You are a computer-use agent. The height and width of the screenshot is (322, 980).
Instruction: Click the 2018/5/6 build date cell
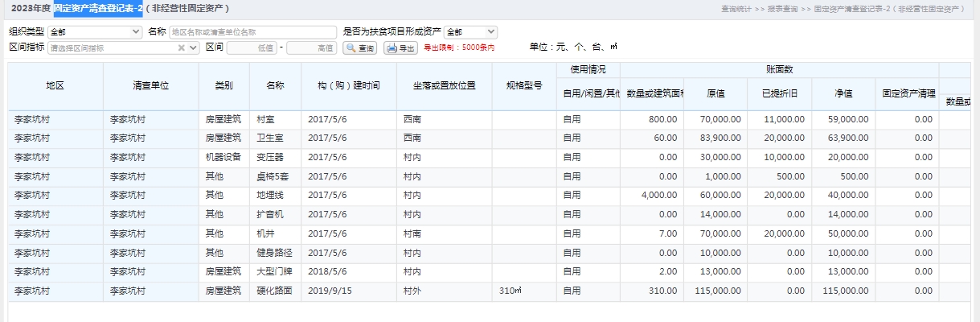[x=349, y=272]
